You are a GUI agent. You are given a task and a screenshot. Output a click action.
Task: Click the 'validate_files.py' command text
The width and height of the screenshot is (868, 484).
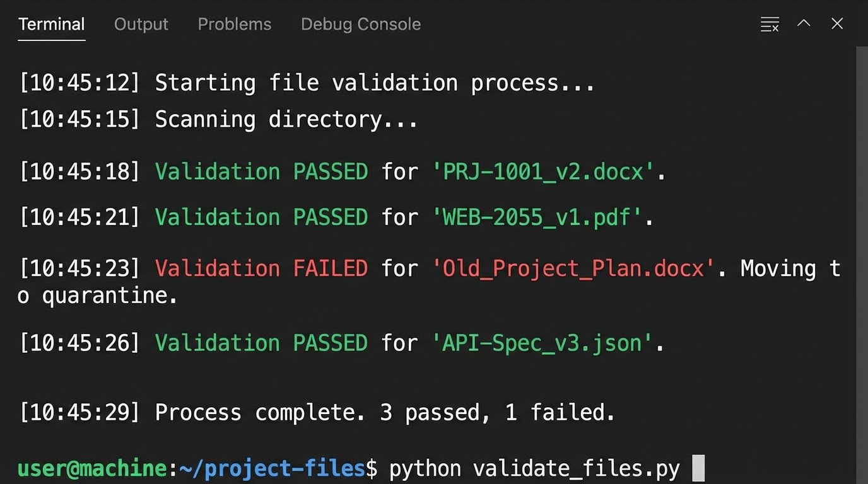pyautogui.click(x=577, y=468)
